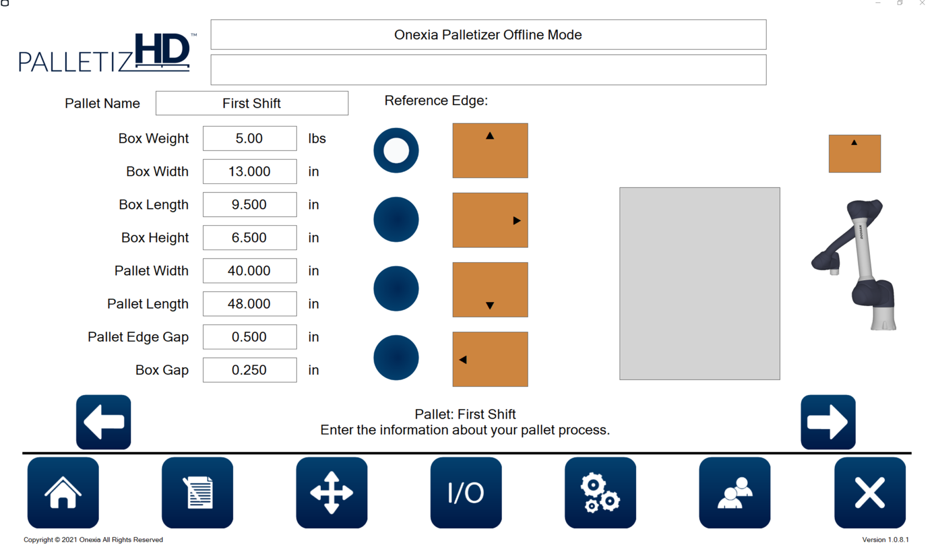
Task: Select the down-arrow reference edge option
Action: 396,288
